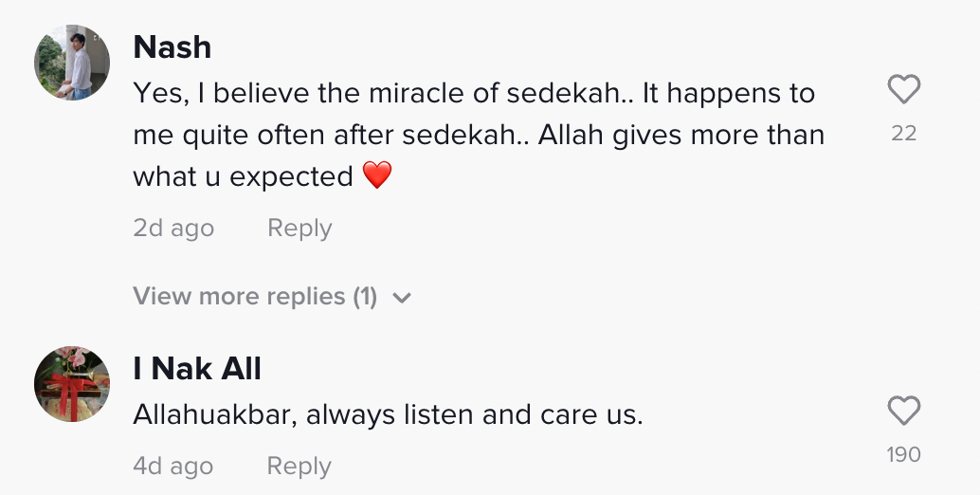Click the 'Allah gives more than' line
This screenshot has width=980, height=495.
pos(681,135)
